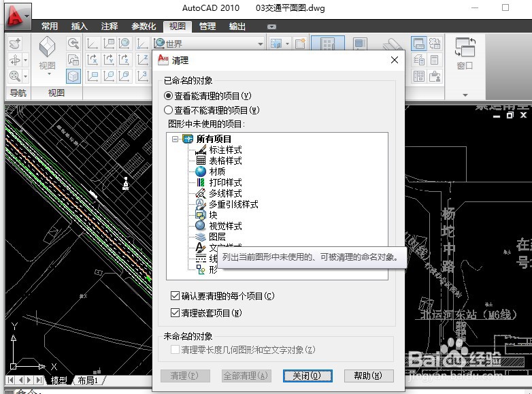Collapse the 所有项目 tree node
Viewport: 532px width, 394px height.
[x=175, y=139]
